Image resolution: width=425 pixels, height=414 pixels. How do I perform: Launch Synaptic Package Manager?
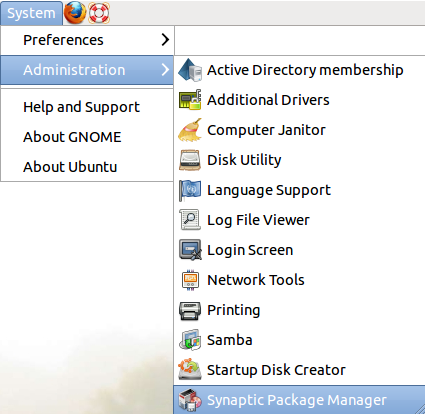(300, 400)
